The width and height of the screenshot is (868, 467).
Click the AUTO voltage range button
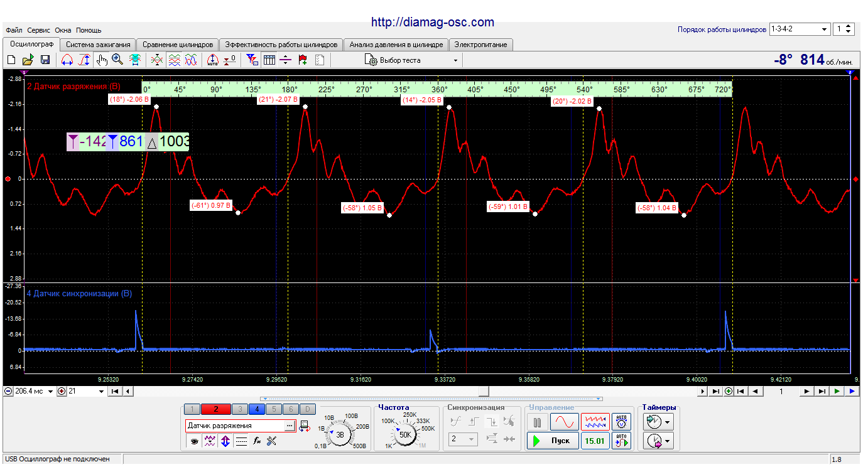(x=622, y=421)
